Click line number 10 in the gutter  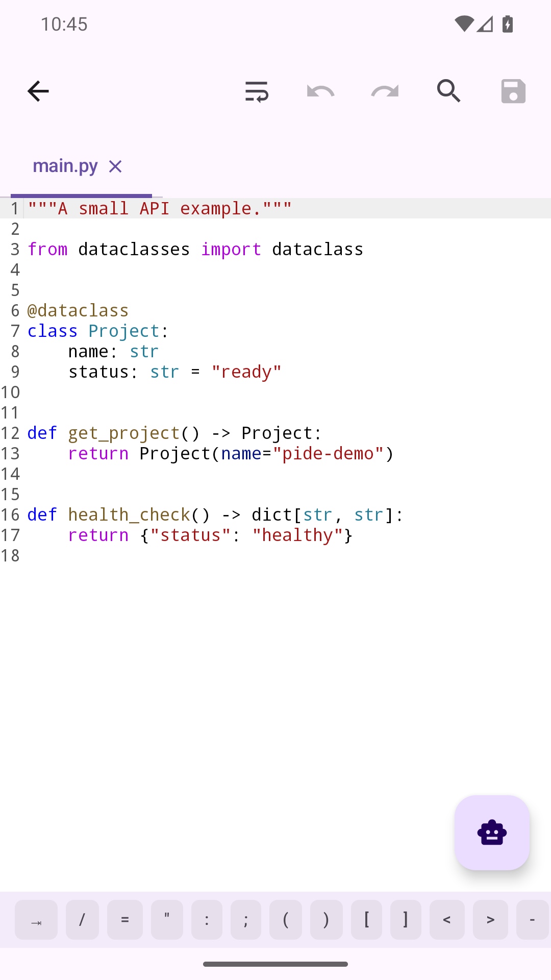tap(10, 392)
